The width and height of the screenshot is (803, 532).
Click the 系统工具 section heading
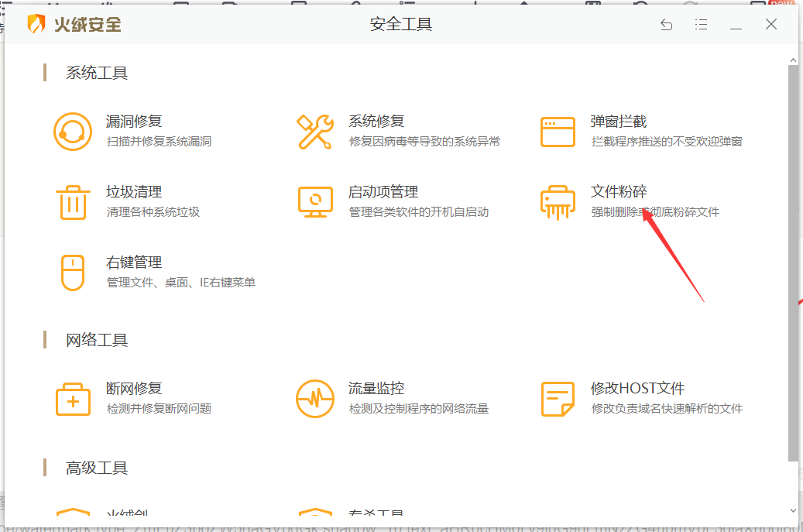[x=97, y=73]
